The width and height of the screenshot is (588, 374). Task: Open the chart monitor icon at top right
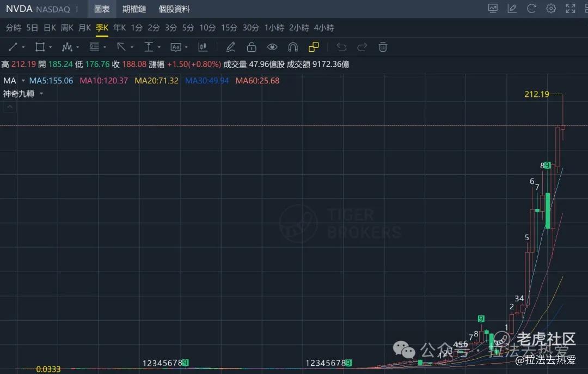pos(493,8)
